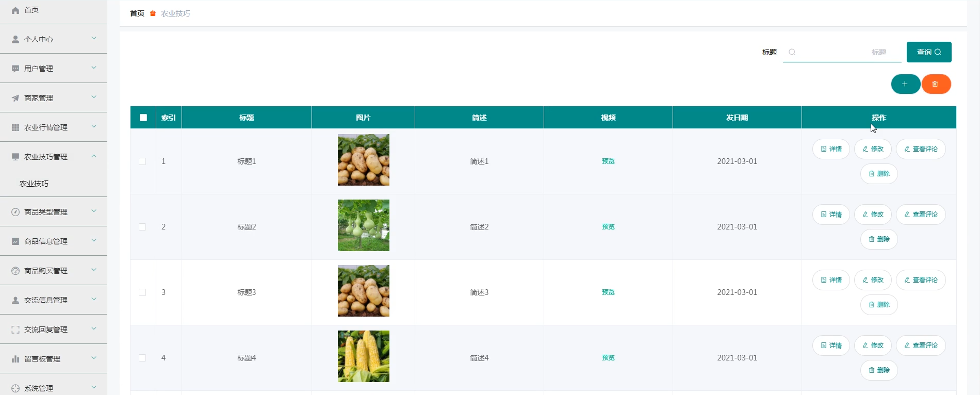Click 简述2 cell text
980x395 pixels.
click(479, 227)
